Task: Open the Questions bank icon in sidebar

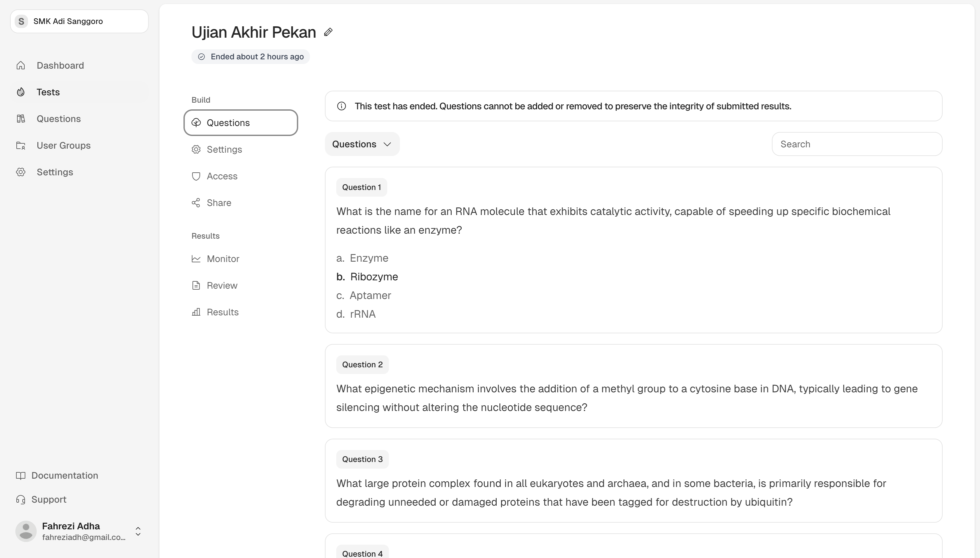Action: (21, 118)
